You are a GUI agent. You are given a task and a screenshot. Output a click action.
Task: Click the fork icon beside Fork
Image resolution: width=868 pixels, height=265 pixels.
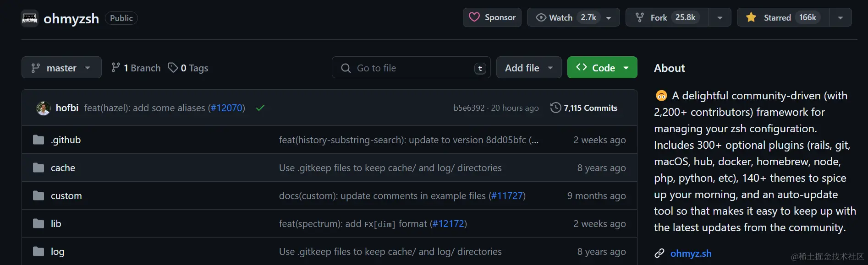click(x=640, y=17)
